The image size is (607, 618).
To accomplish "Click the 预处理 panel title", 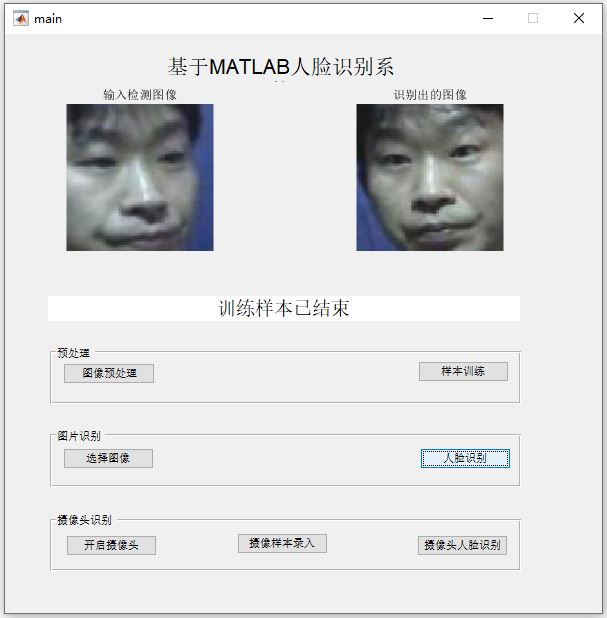I will tap(74, 353).
